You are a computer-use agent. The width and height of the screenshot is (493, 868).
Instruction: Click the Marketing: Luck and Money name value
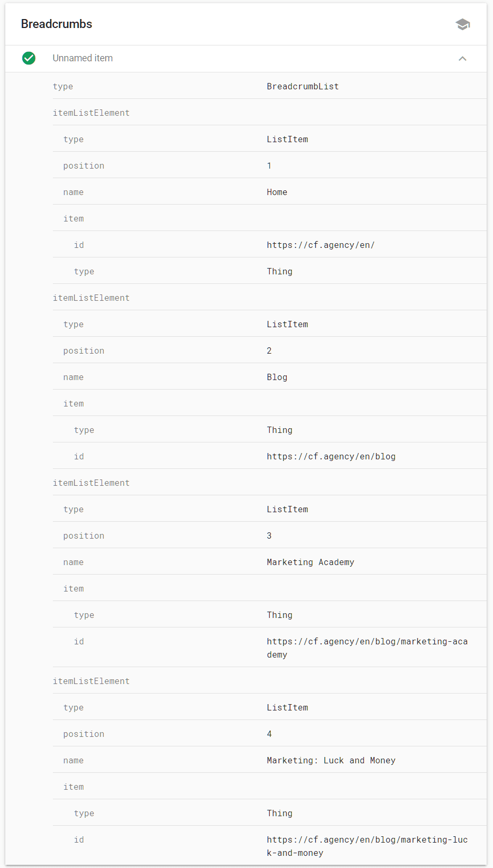pos(331,760)
